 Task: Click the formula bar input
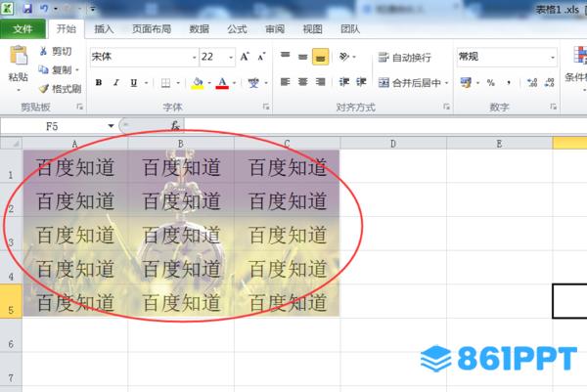click(x=385, y=126)
